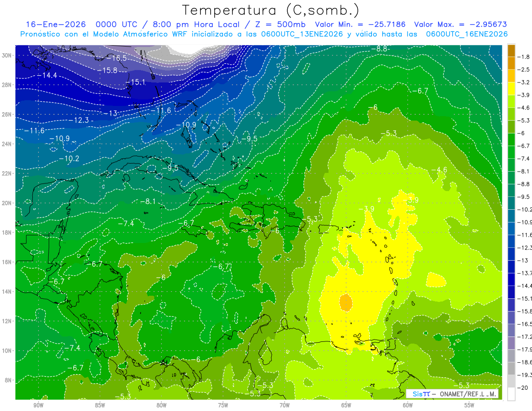Click the '70W' longitude axis label
Viewport: 532px width, 411px height.
coord(285,405)
